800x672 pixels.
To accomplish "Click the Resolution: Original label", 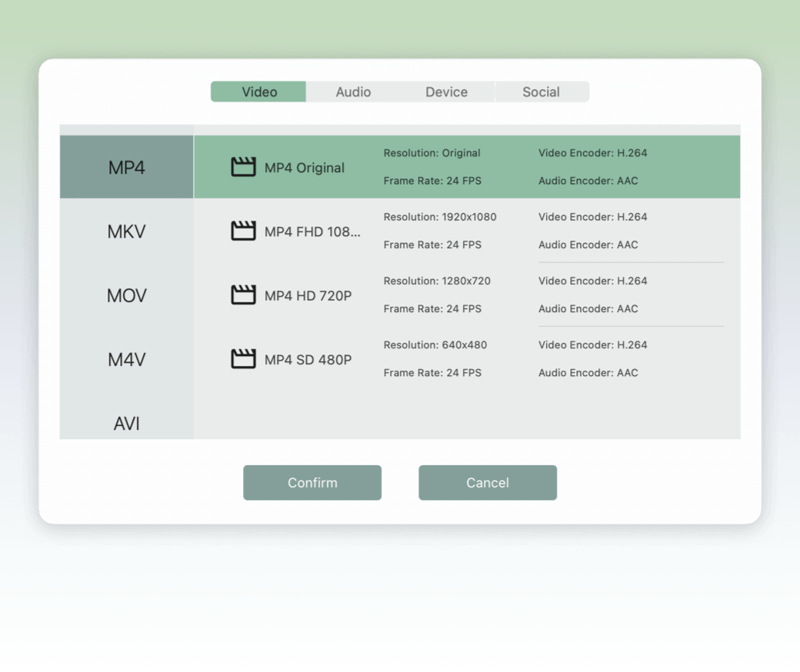I will pos(432,153).
